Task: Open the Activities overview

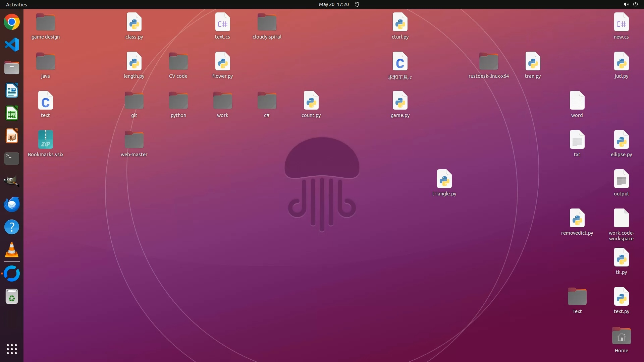Action: 16,4
